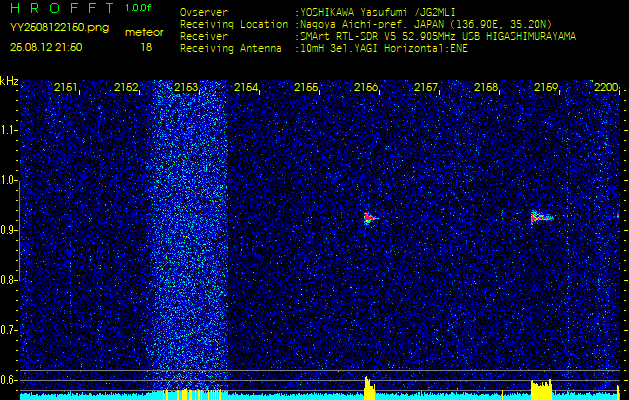Click the meteor label in header
This screenshot has height=400, width=629.
pyautogui.click(x=144, y=33)
